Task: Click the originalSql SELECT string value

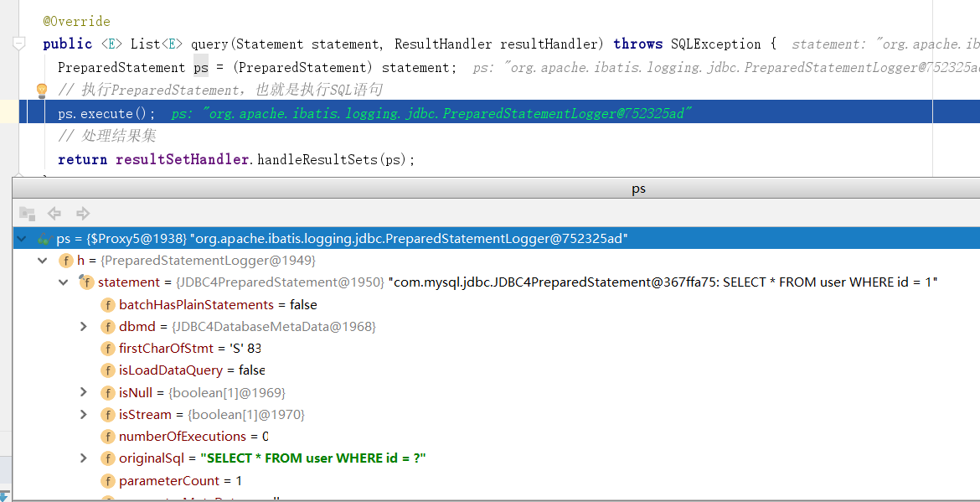Action: pyautogui.click(x=313, y=458)
